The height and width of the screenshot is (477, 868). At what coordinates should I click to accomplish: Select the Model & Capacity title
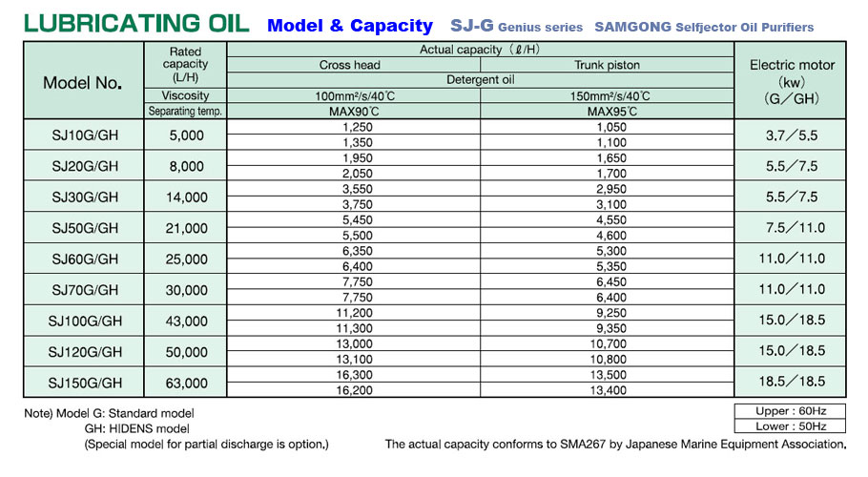tap(350, 26)
